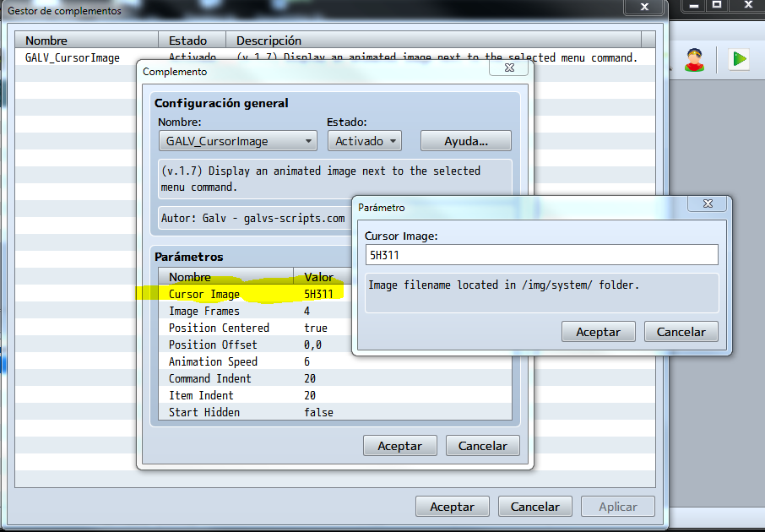Cancel the Parámetro dialog

pyautogui.click(x=681, y=331)
